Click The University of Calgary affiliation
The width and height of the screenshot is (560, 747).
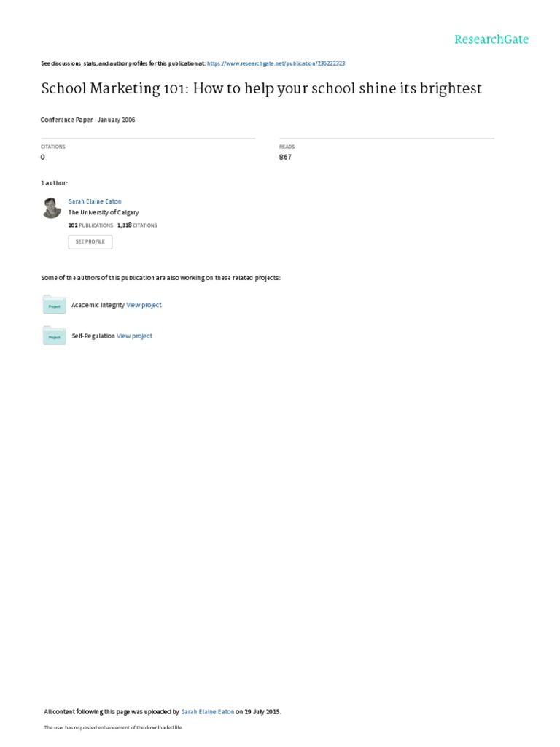coord(104,212)
